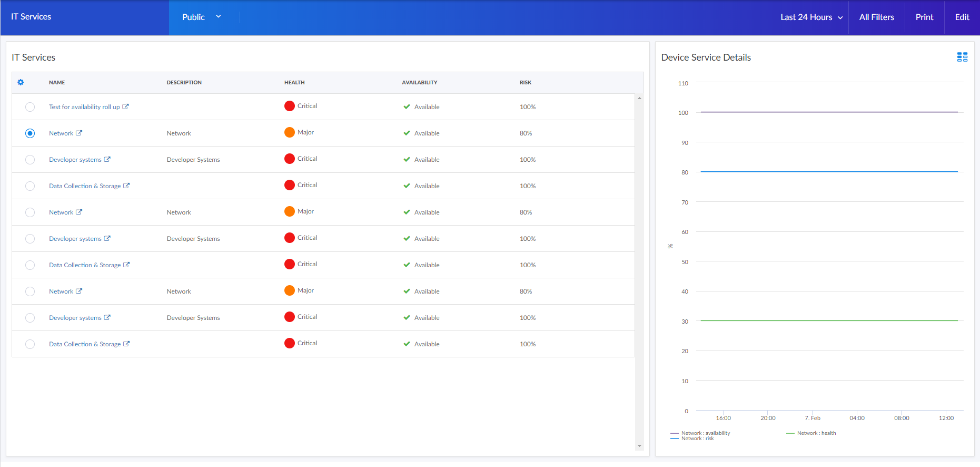Image resolution: width=980 pixels, height=467 pixels.
Task: Toggle 'Network : availability' legend entry
Action: [x=705, y=433]
